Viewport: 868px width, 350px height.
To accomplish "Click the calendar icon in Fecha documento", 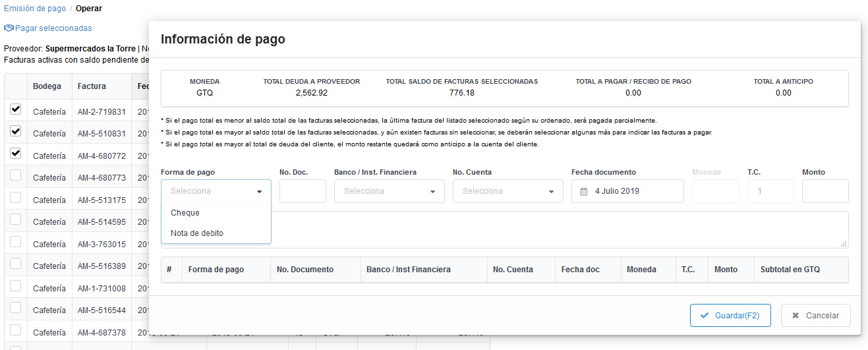I will click(583, 192).
